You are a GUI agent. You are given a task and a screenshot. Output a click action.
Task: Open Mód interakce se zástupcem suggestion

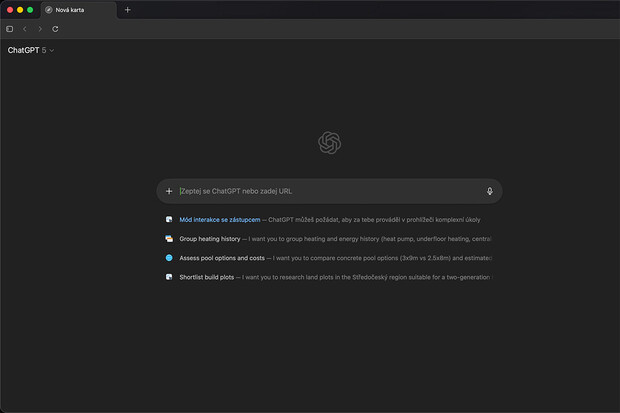220,219
